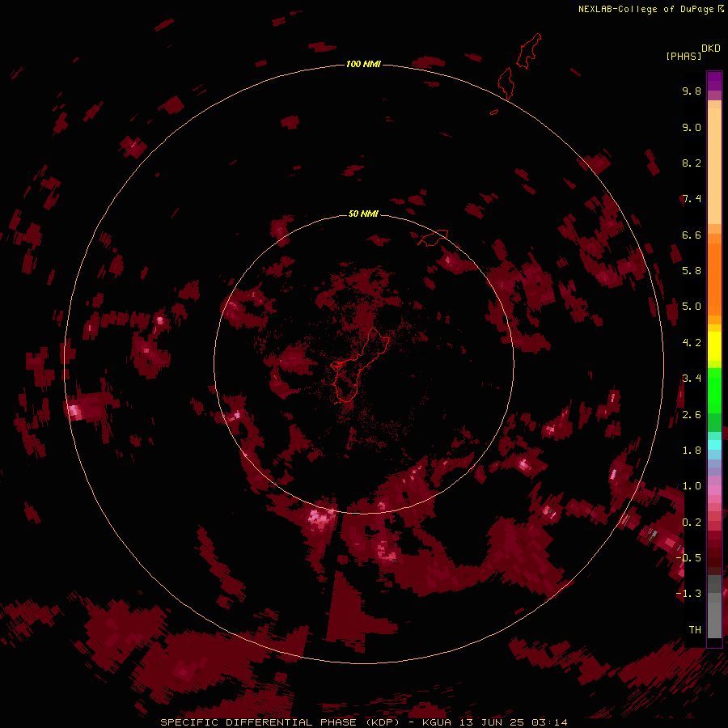This screenshot has height=728, width=728.
Task: Click the 0.2 legend value
Action: click(x=692, y=523)
